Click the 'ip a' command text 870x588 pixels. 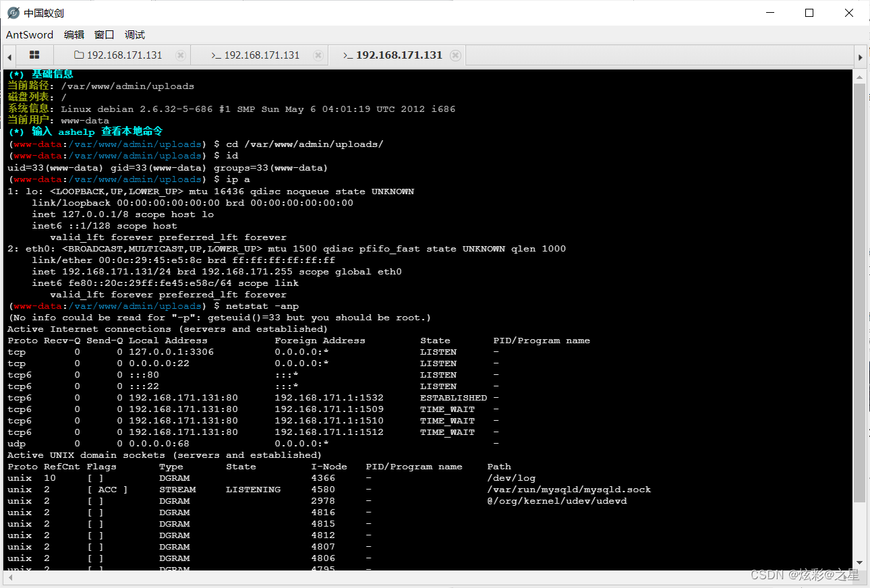tap(238, 179)
